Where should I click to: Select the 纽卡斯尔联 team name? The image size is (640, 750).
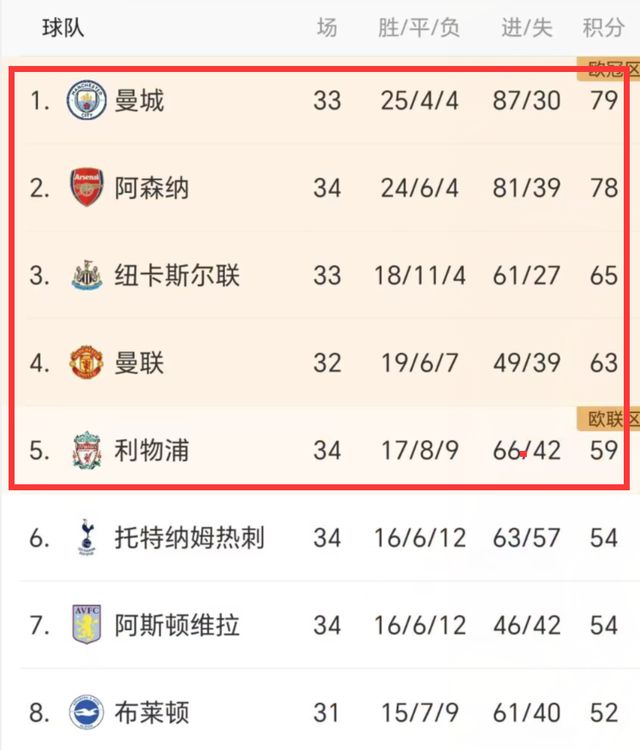click(177, 275)
